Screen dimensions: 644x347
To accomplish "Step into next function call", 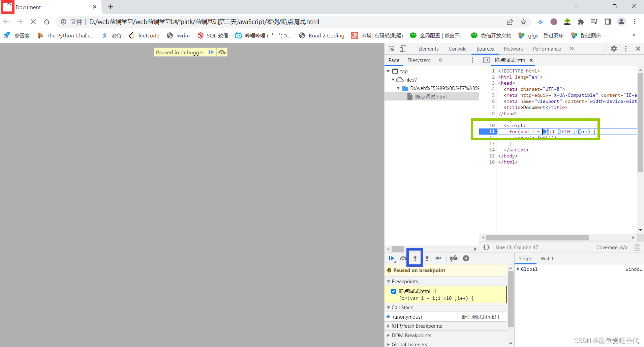I will pyautogui.click(x=415, y=258).
